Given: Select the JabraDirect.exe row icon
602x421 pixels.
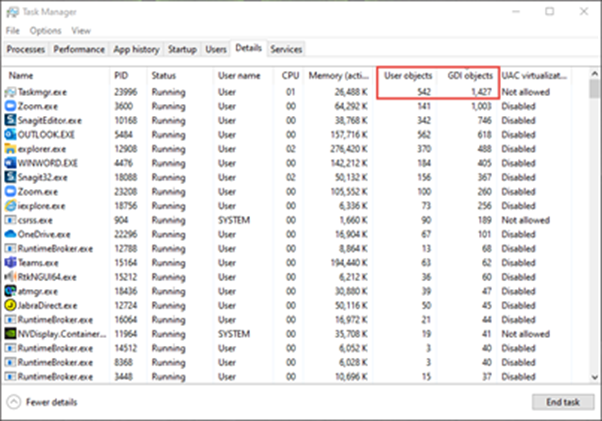Looking at the screenshot, I should coord(12,305).
